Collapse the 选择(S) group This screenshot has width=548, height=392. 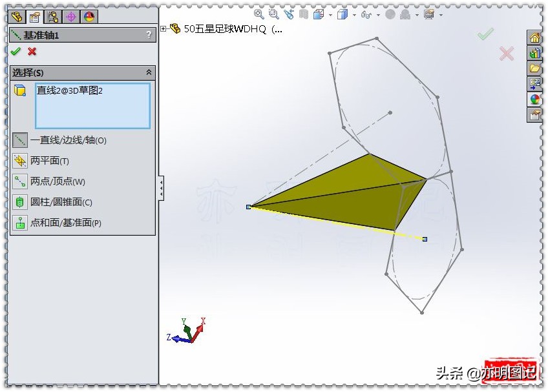coord(149,72)
